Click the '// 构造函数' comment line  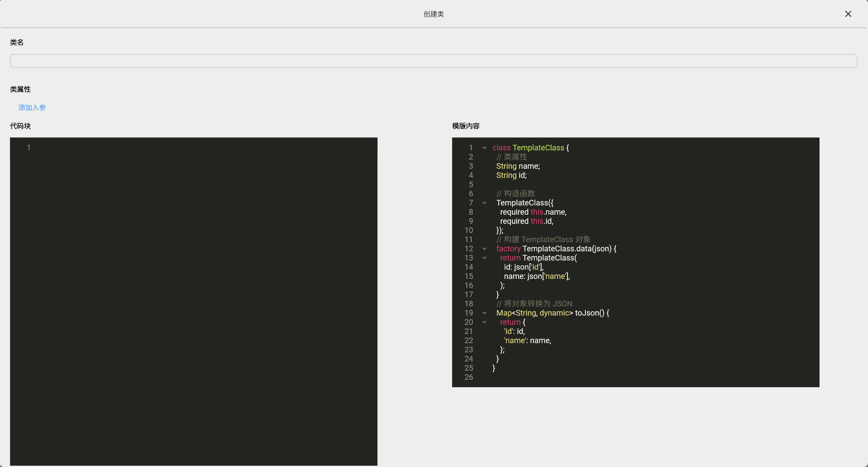[x=516, y=193]
